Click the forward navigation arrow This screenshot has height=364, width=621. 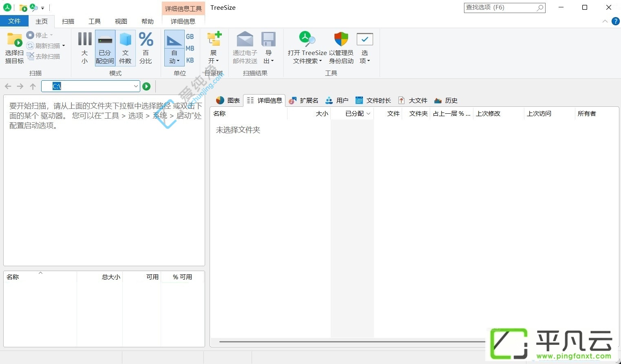20,86
